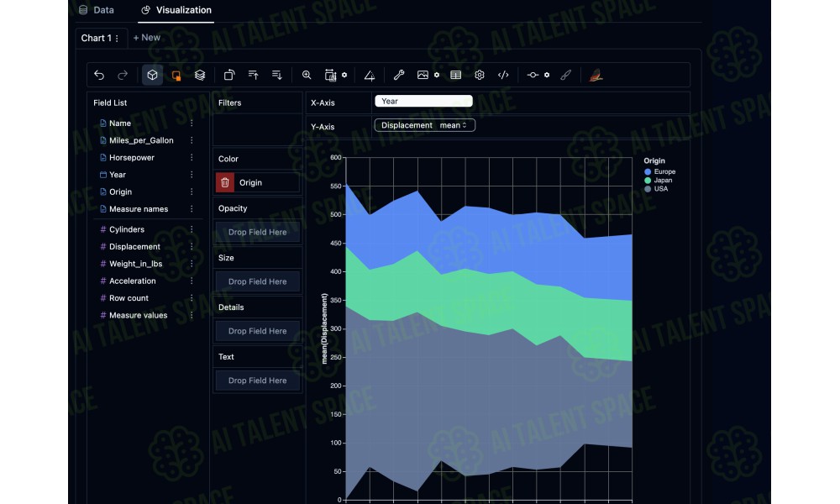This screenshot has width=840, height=504.
Task: Sort in descending order
Action: coord(277,75)
